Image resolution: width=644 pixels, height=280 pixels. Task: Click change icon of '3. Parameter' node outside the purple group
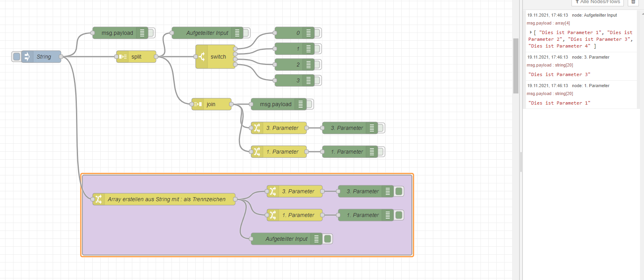click(x=257, y=128)
